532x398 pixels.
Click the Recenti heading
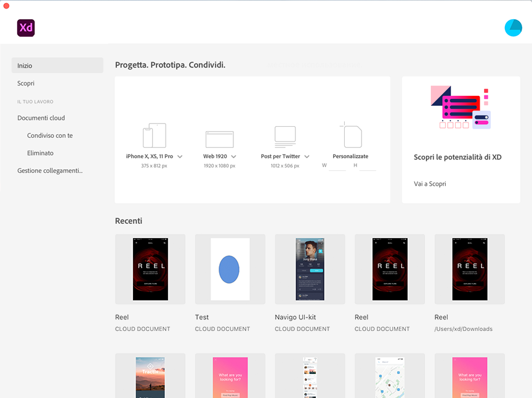(x=129, y=221)
